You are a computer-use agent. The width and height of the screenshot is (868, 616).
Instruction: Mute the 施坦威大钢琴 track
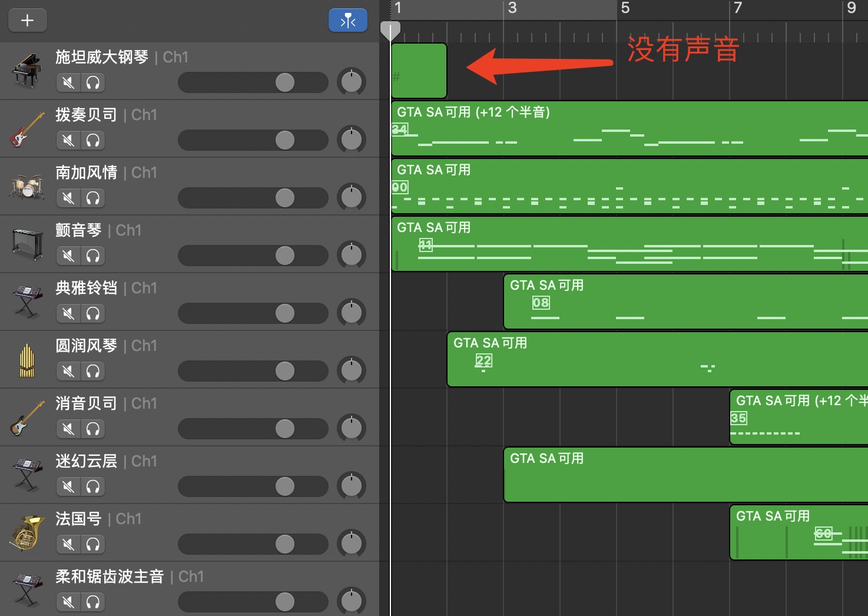pyautogui.click(x=68, y=82)
